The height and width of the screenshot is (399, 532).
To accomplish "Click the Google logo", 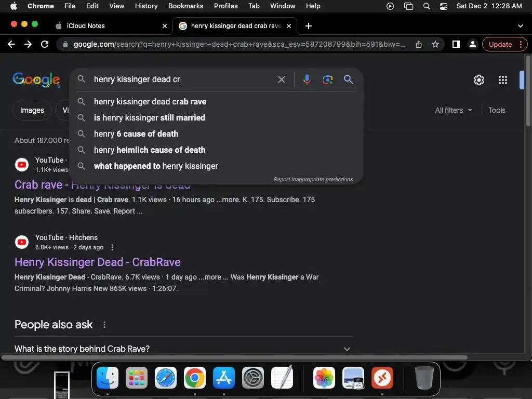I will (36, 80).
